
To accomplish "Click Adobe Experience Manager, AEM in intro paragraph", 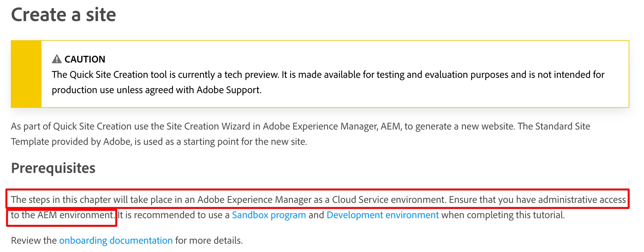I will 331,126.
